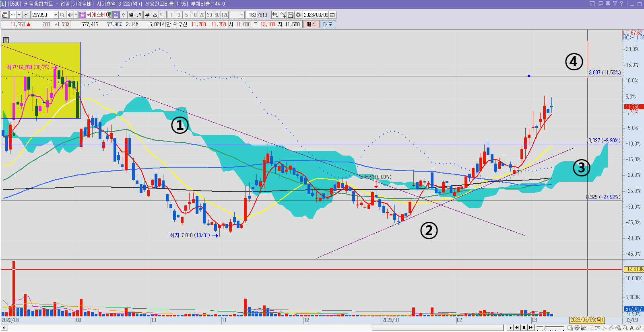
Task: Click the bottom toolbar screen-with-cursor icon
Action: (x=570, y=328)
